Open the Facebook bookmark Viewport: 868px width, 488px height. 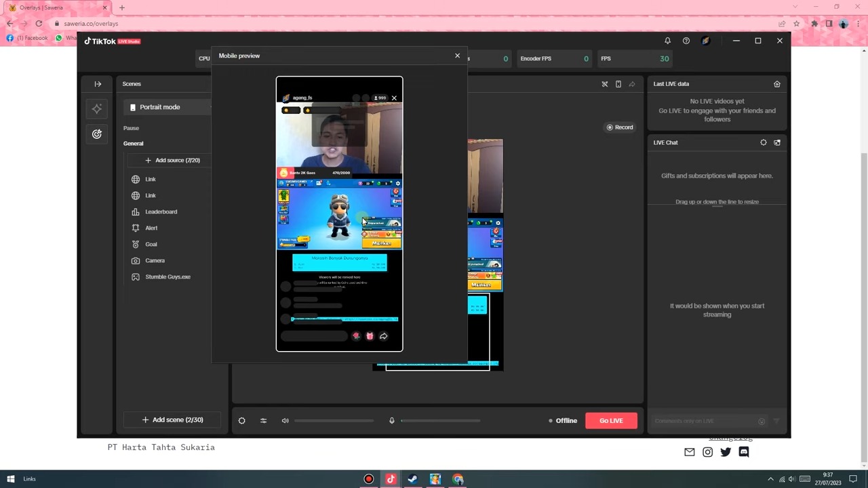click(28, 38)
